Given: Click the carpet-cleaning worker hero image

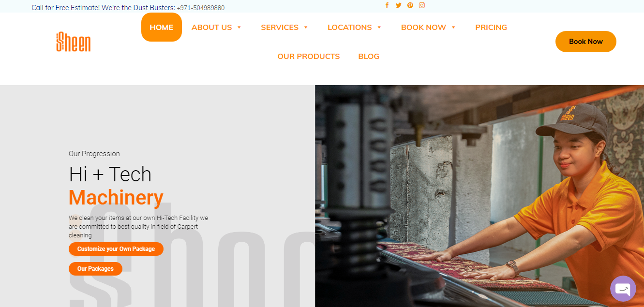Looking at the screenshot, I should pos(479,196).
